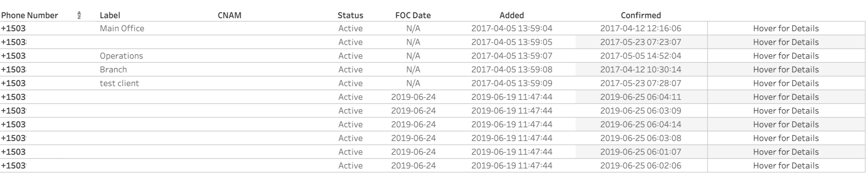Click the sort icon beside Phone Number
868x176 pixels.
[x=79, y=15]
